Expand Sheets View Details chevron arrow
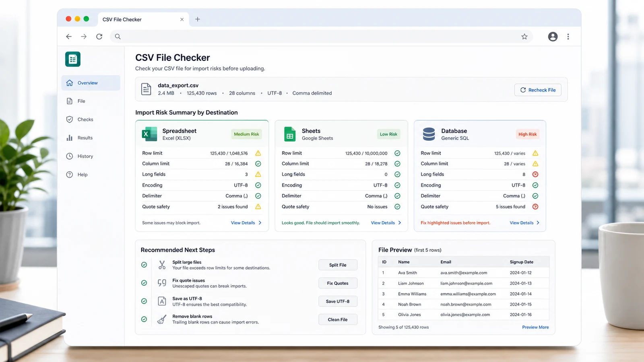The width and height of the screenshot is (644, 362). tap(400, 223)
